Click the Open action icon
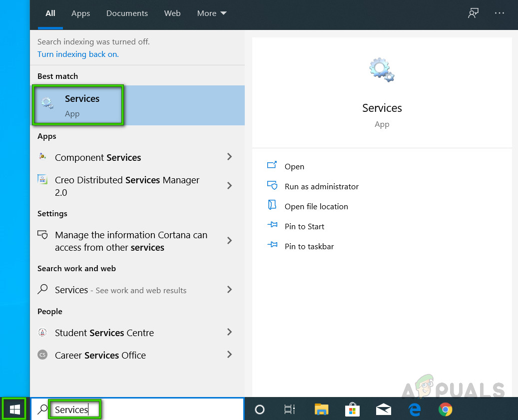 click(x=272, y=165)
